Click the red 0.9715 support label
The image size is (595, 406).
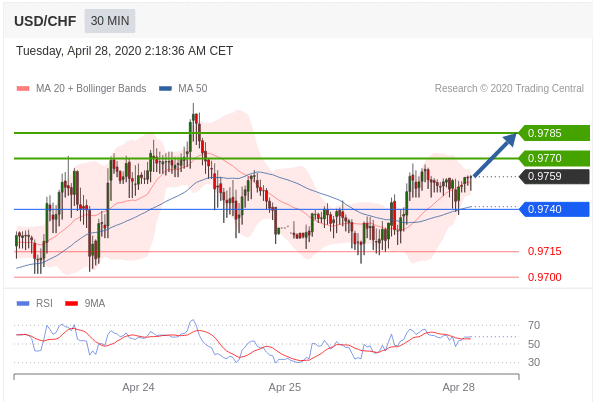545,251
